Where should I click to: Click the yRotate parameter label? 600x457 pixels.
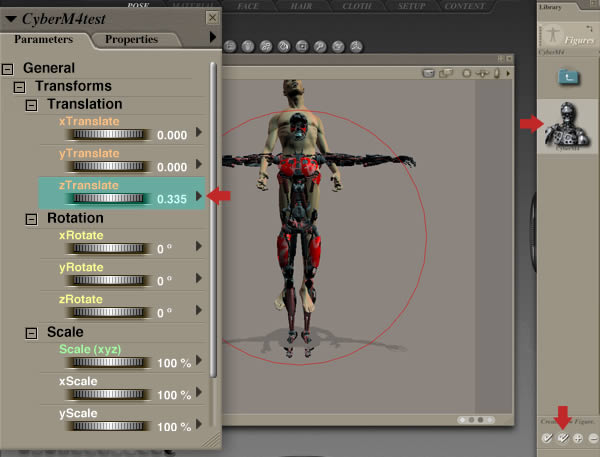pos(81,267)
